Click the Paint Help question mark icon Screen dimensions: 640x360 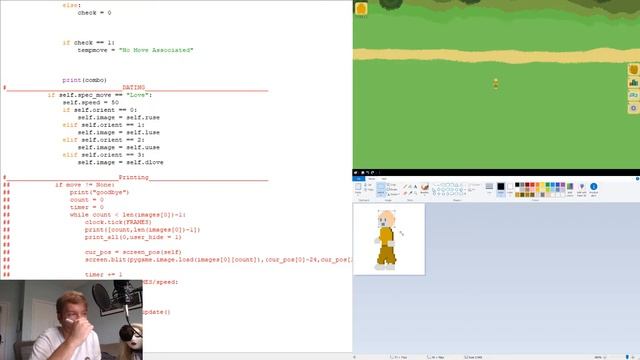pos(638,179)
